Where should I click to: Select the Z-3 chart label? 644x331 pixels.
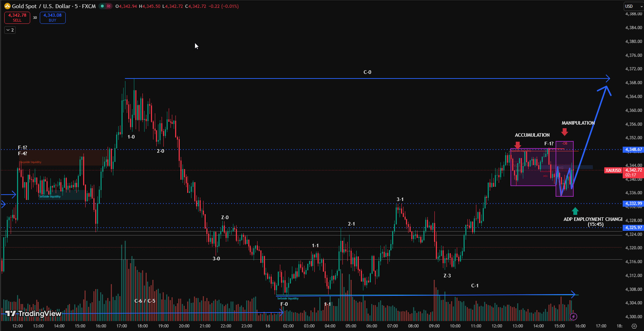tap(447, 276)
